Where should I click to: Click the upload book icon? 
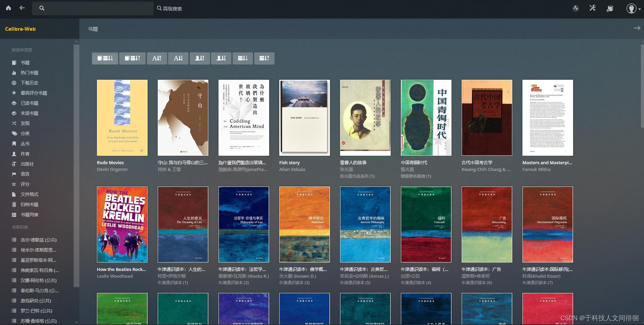pos(610,8)
